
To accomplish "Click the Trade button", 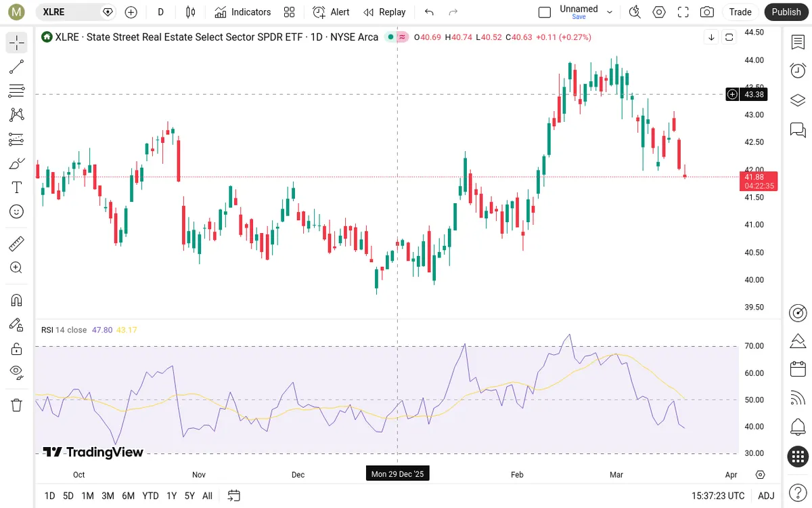I will pos(740,12).
